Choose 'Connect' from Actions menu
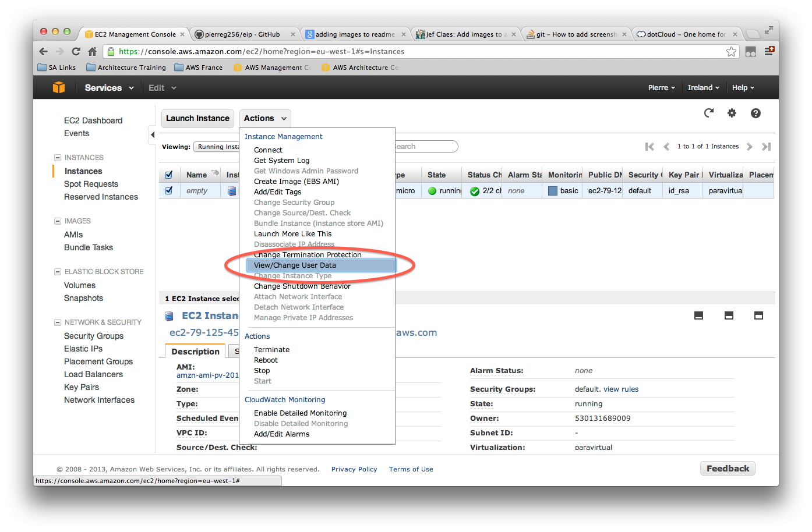Viewport: 812px width, 532px height. 268,150
